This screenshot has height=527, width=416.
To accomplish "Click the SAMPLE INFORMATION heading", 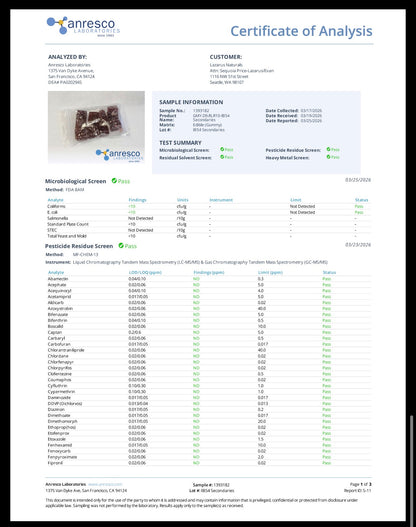I will coord(191,102).
